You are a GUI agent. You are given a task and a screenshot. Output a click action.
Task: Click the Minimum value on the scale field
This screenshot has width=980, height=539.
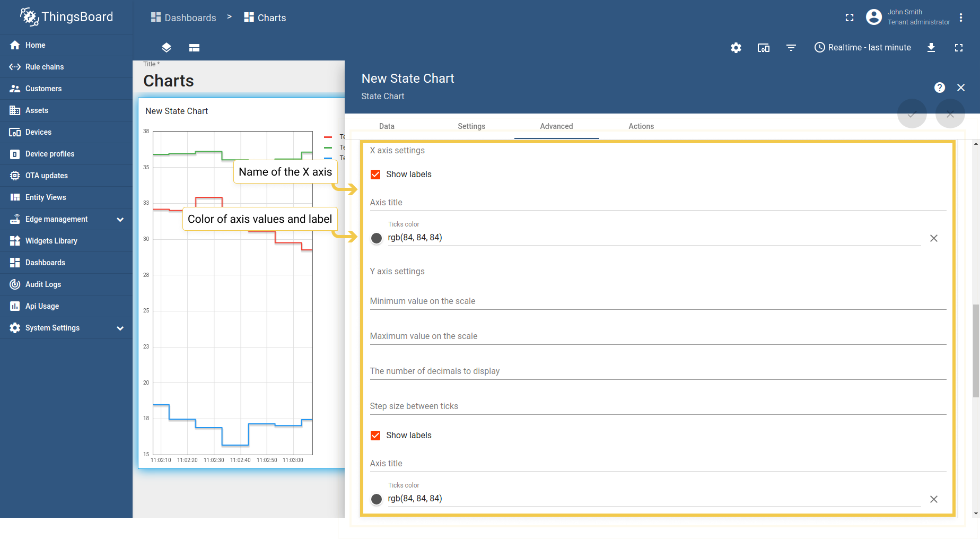pos(658,301)
